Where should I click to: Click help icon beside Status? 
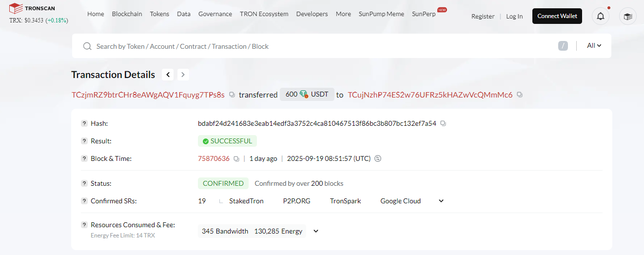(84, 183)
